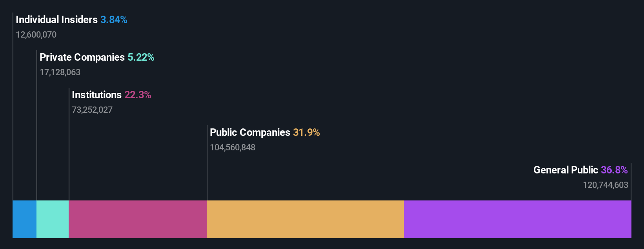Click the blue Individual Insiders bar segment
644x249 pixels.
tap(24, 219)
